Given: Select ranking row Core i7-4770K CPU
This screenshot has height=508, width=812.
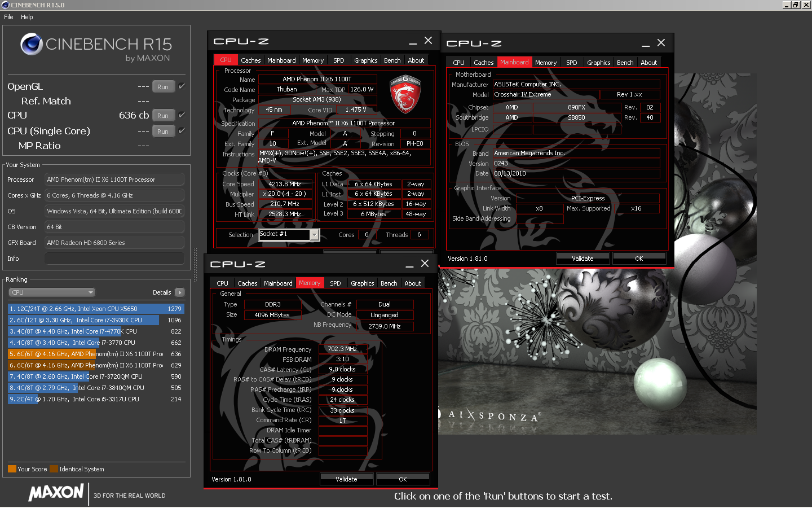Looking at the screenshot, I should click(96, 331).
